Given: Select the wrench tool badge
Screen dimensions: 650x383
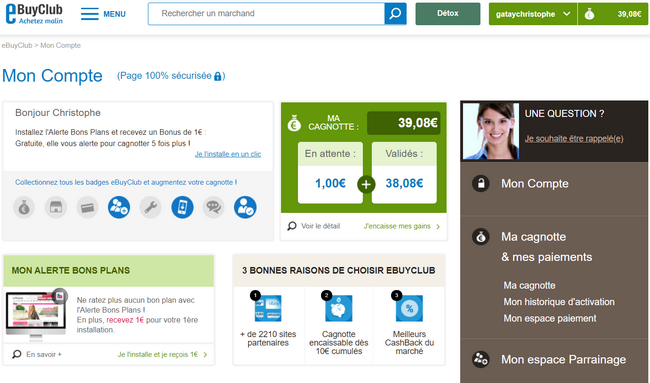Looking at the screenshot, I should pos(150,207).
